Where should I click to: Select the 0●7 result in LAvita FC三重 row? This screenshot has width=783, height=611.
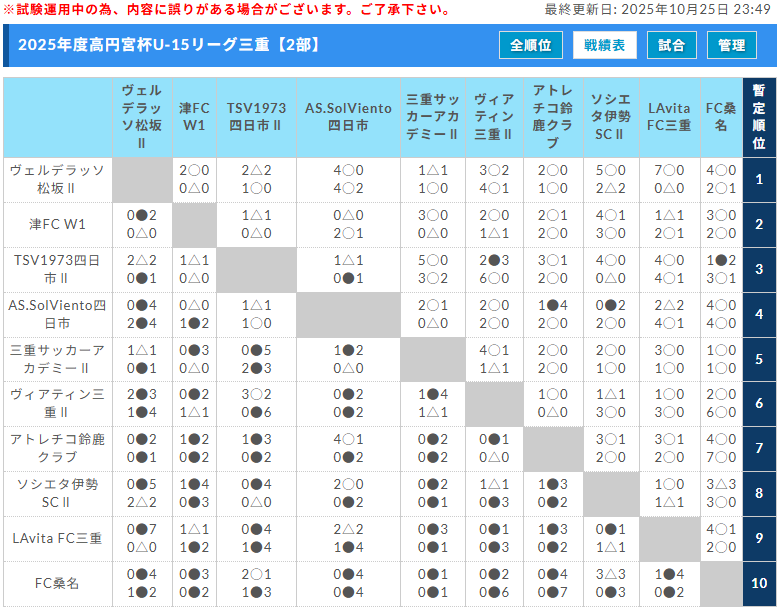pyautogui.click(x=141, y=529)
